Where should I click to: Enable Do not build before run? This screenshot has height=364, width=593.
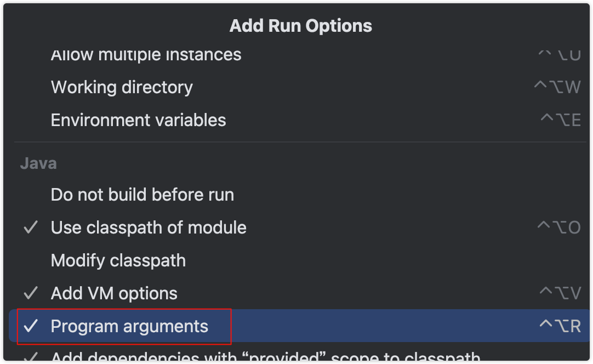(x=142, y=195)
